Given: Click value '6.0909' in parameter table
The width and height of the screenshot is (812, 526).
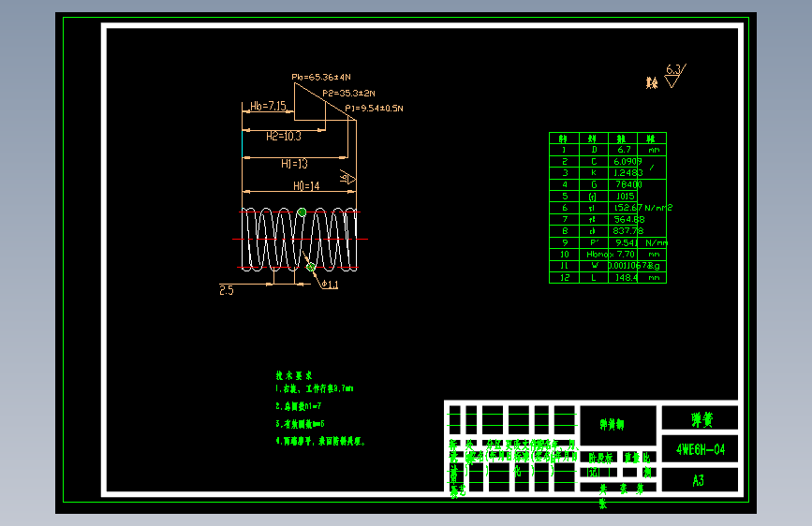Looking at the screenshot, I should click(627, 162).
